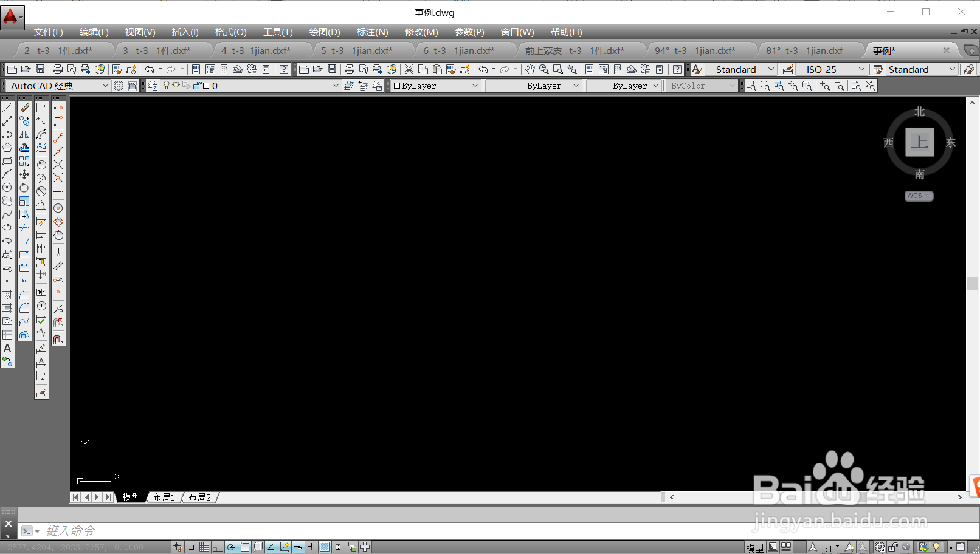Click the Zoom Realtime magnifier icon
Screen dimensions: 980x554
(x=544, y=69)
